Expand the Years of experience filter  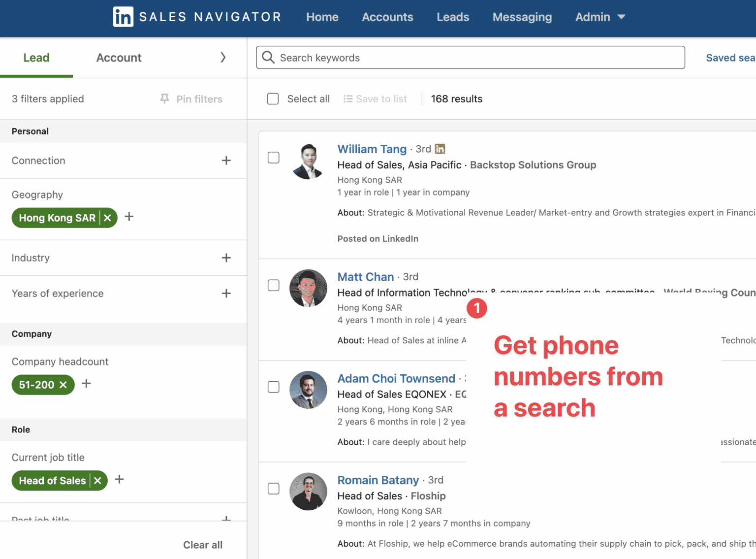pos(226,293)
